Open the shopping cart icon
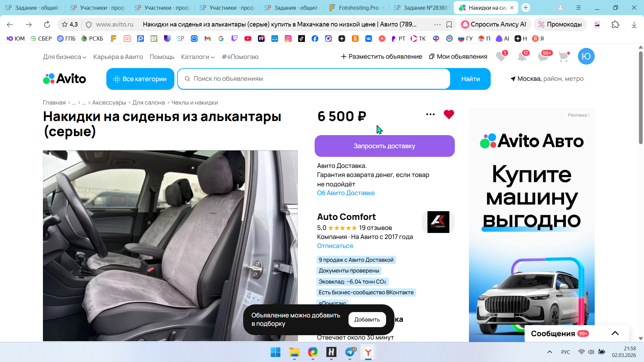Viewport: 644px width, 362px height. (x=564, y=57)
